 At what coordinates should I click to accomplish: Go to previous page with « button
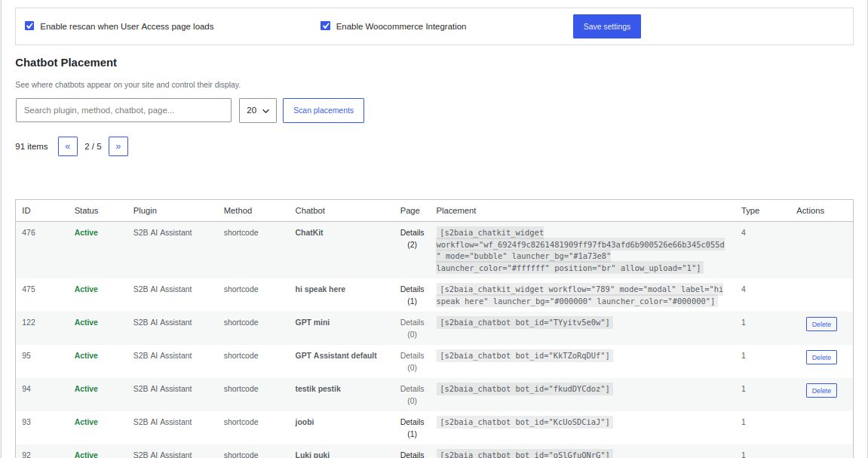[68, 146]
